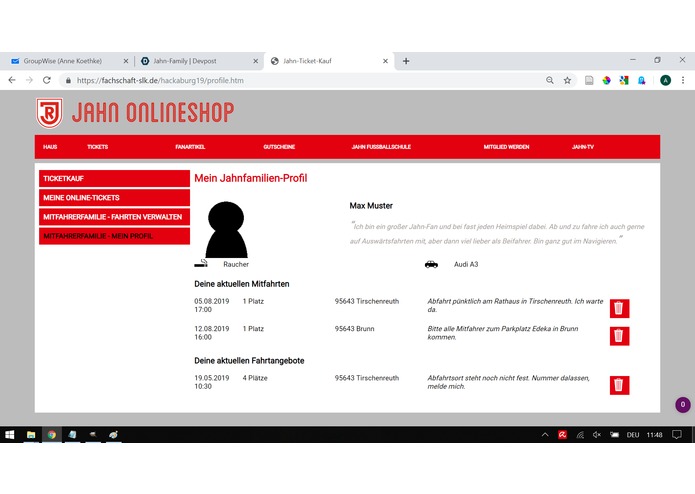Open TICKETS in the navigation bar
Viewport: 695px width, 494px height.
(x=98, y=147)
